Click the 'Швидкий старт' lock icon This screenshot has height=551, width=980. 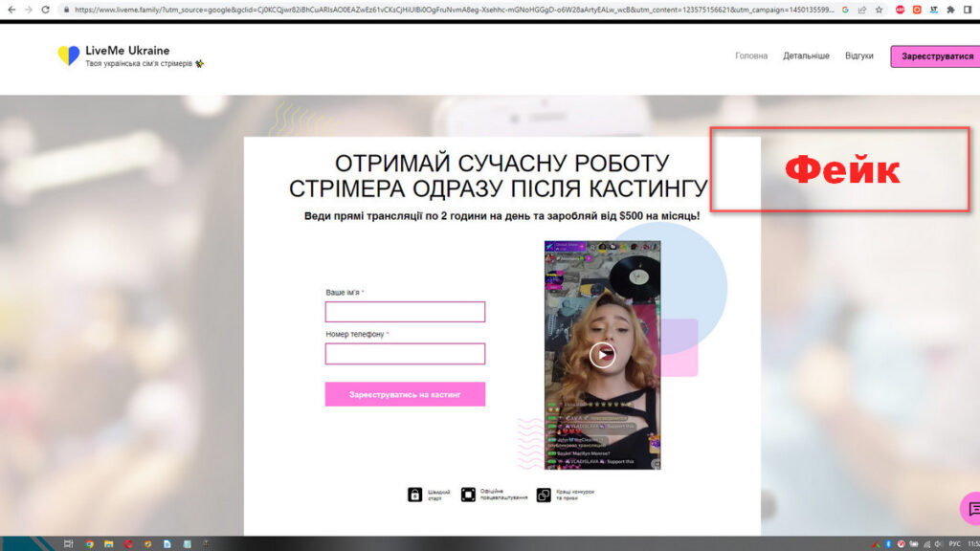pyautogui.click(x=415, y=495)
